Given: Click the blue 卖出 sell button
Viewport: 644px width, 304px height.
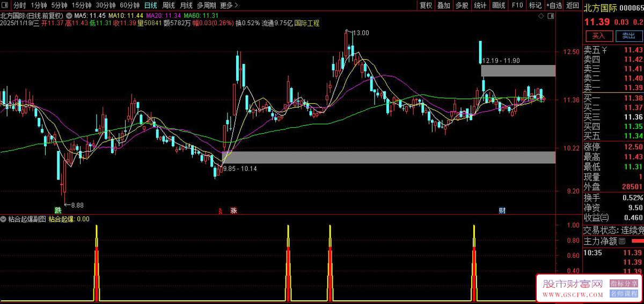Looking at the screenshot, I should click(x=628, y=36).
